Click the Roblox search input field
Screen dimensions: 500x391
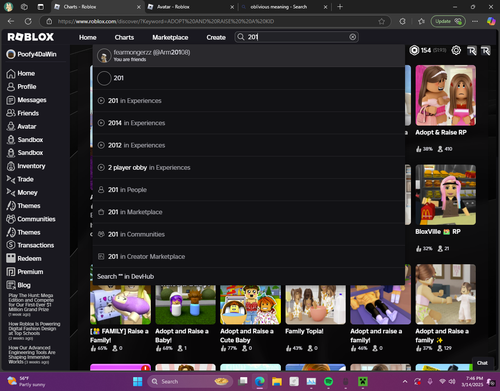click(297, 37)
